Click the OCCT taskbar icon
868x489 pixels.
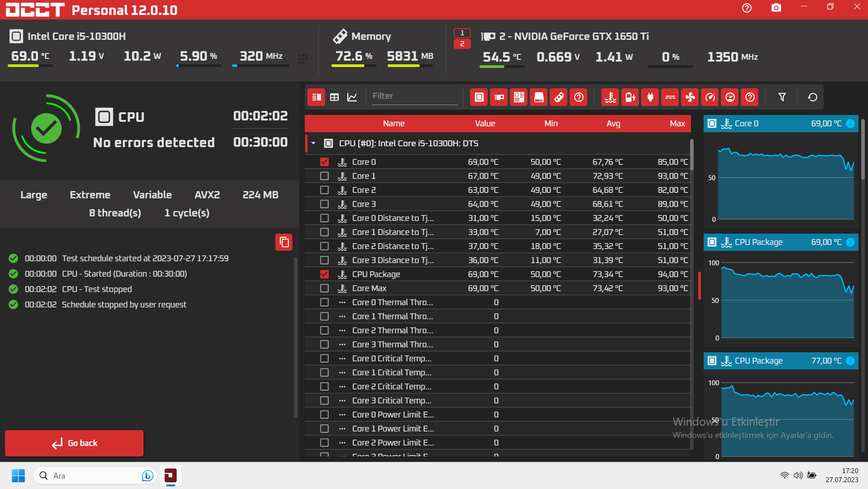[170, 475]
